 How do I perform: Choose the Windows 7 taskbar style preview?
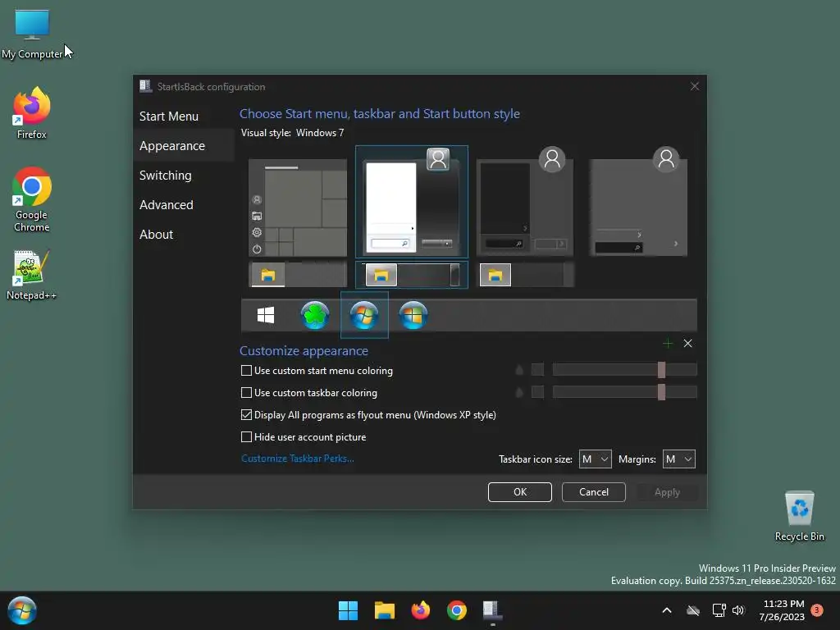click(x=412, y=275)
